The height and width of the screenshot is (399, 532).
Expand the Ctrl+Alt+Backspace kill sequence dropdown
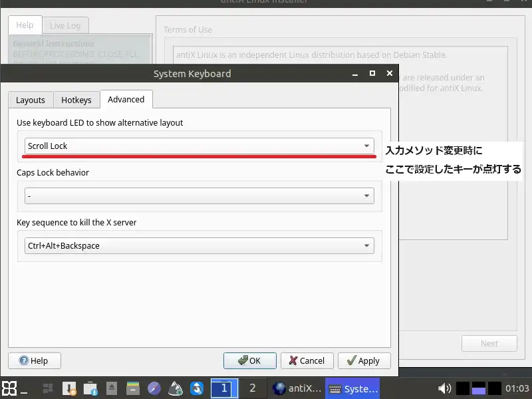click(199, 246)
